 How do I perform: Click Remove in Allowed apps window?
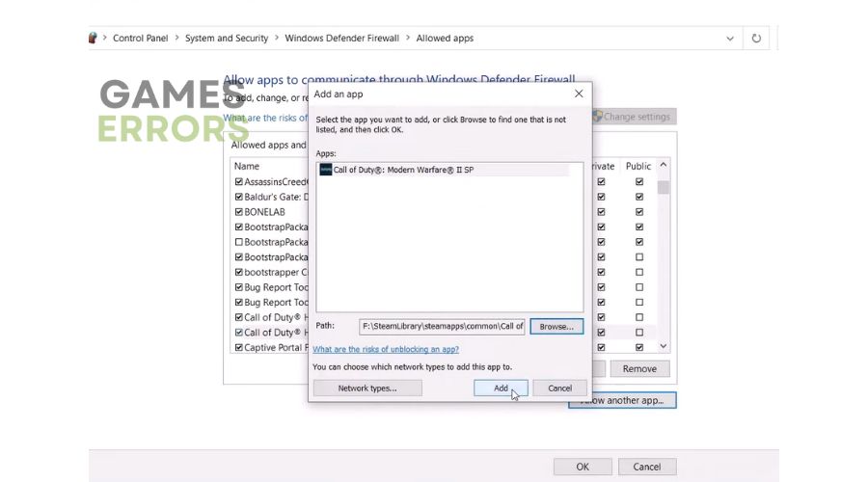click(639, 368)
